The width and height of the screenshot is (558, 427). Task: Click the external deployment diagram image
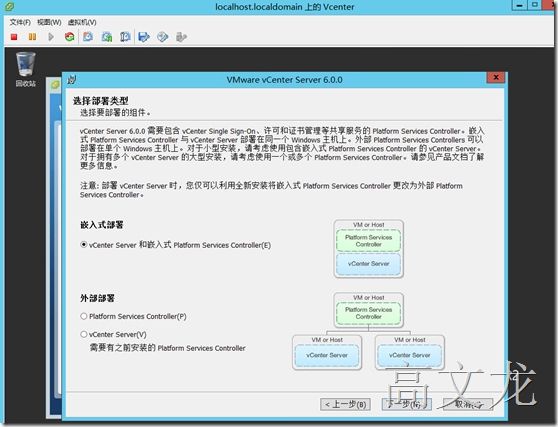click(368, 331)
